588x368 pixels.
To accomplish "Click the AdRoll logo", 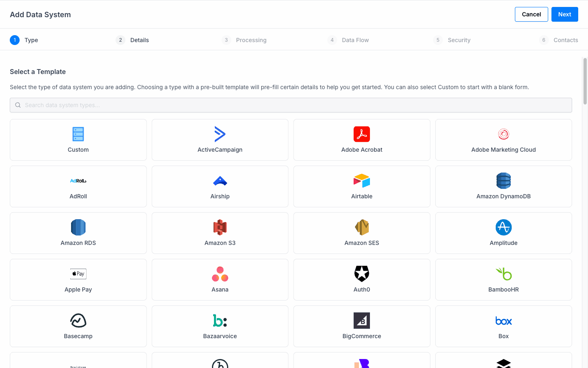I will 78,181.
